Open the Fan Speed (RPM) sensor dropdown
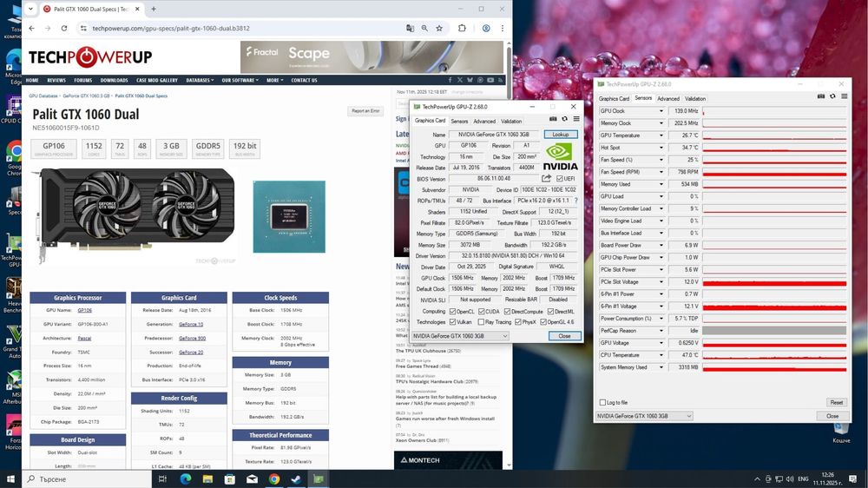868x488 pixels. coord(661,172)
